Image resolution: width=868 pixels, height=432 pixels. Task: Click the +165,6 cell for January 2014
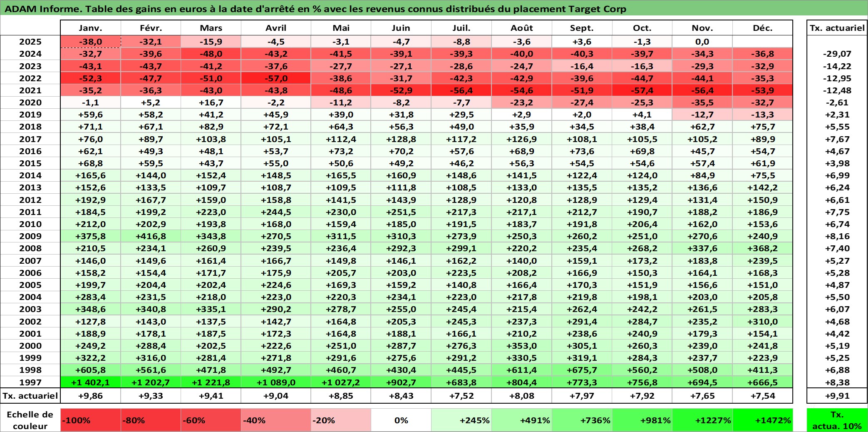[x=90, y=175]
